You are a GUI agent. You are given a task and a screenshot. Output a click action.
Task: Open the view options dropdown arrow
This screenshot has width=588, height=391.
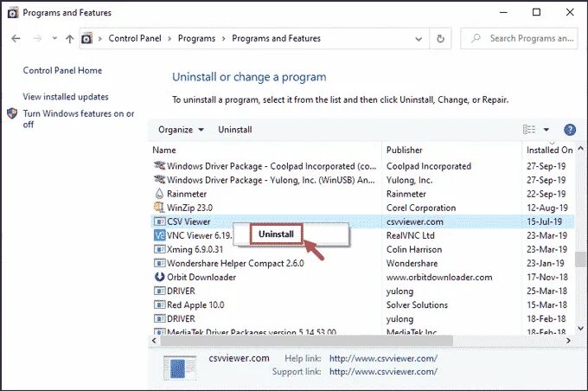pos(546,130)
